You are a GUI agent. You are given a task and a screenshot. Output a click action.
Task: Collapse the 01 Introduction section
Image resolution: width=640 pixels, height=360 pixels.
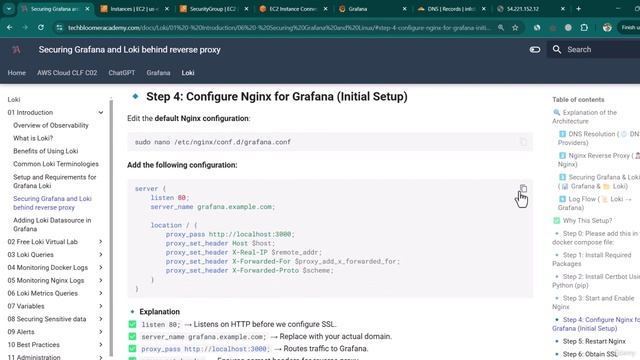click(100, 112)
